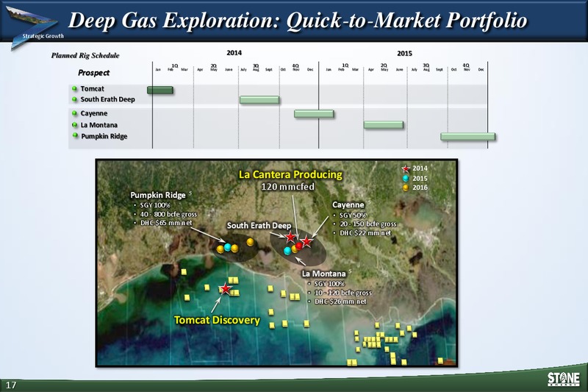Select the Pumpkin Ridge schedule bar

(x=468, y=137)
